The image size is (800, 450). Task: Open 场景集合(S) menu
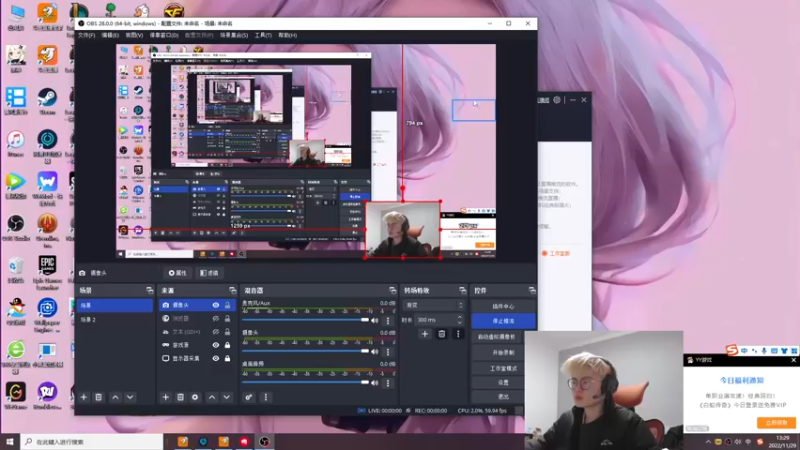(x=234, y=35)
